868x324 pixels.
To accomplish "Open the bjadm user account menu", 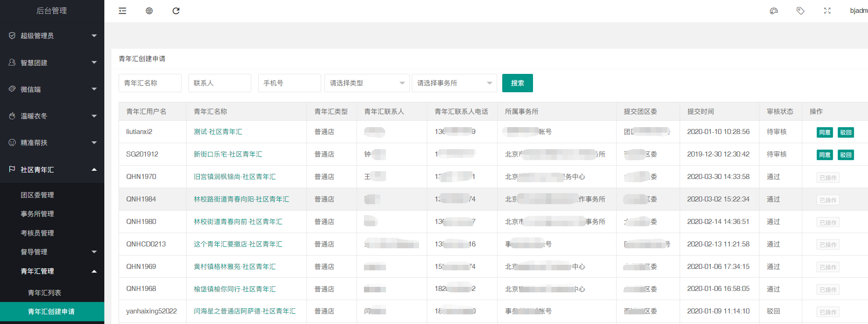I will coord(859,11).
